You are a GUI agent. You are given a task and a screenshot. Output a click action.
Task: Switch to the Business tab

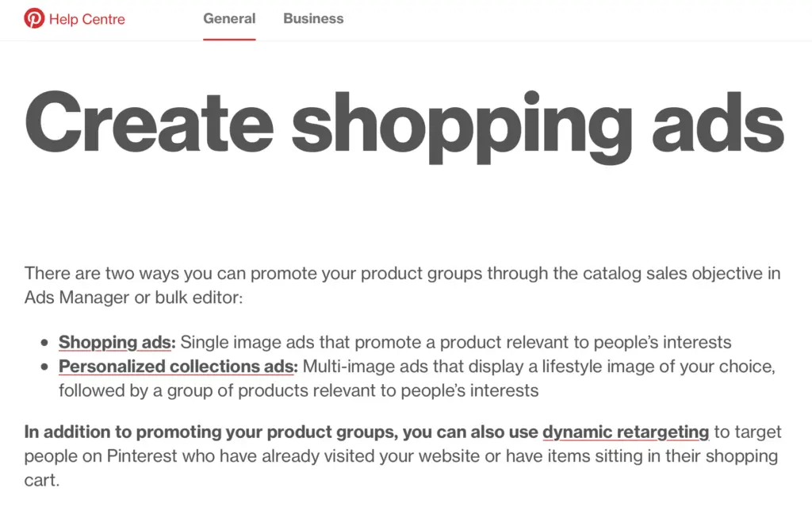pos(313,18)
